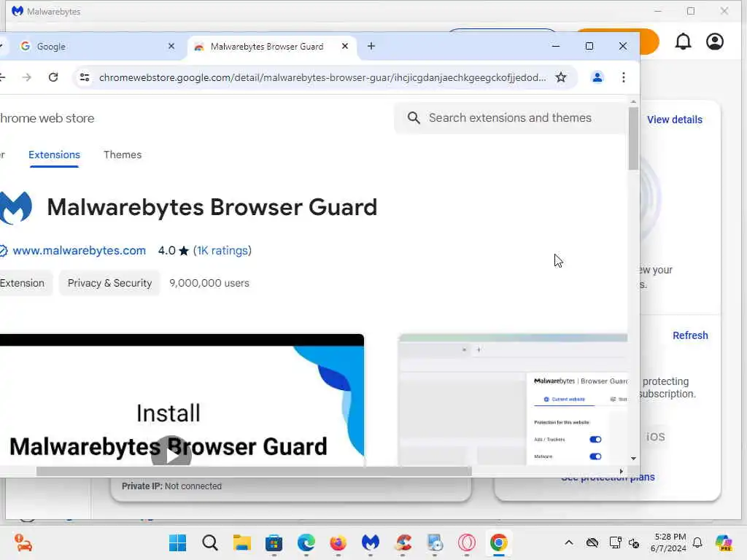
Task: Open Windows taskbar Search
Action: pyautogui.click(x=209, y=542)
